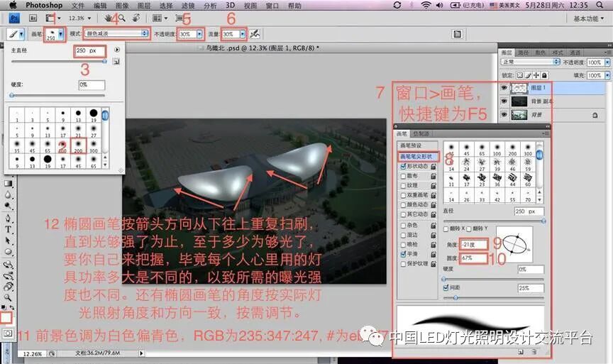
Task: Uncheck 平滑 smoothing checkbox
Action: point(403,254)
